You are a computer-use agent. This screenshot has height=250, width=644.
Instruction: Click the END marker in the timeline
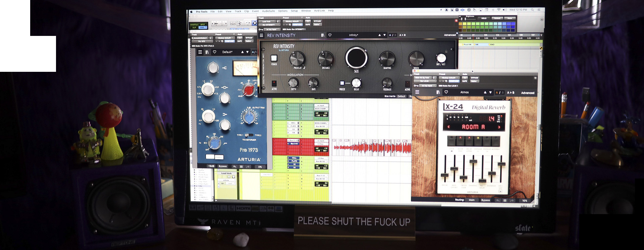click(491, 45)
